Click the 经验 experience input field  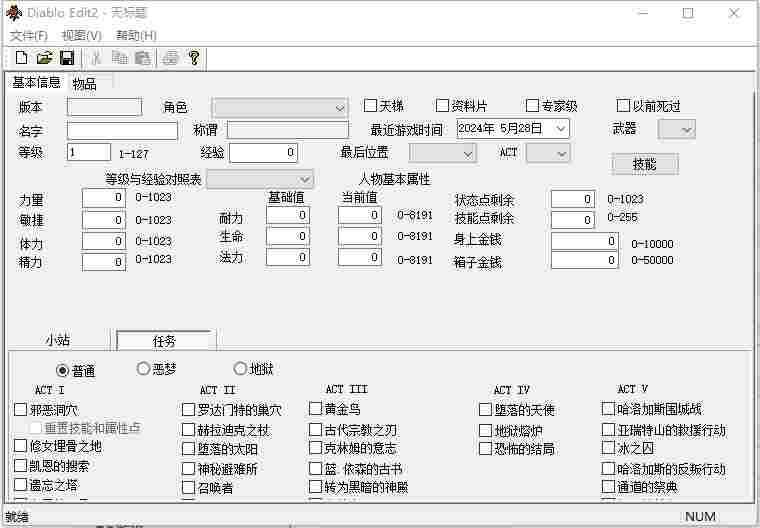pos(263,153)
